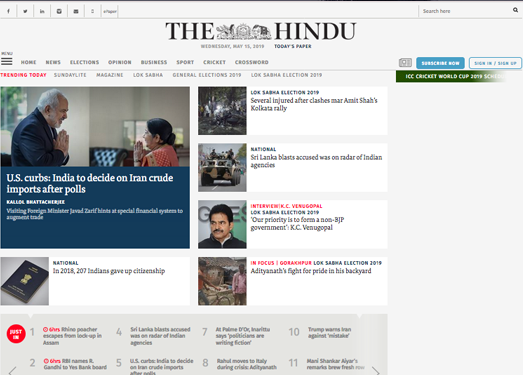
Task: Open the hamburger MENU icon
Action: pyautogui.click(x=7, y=61)
